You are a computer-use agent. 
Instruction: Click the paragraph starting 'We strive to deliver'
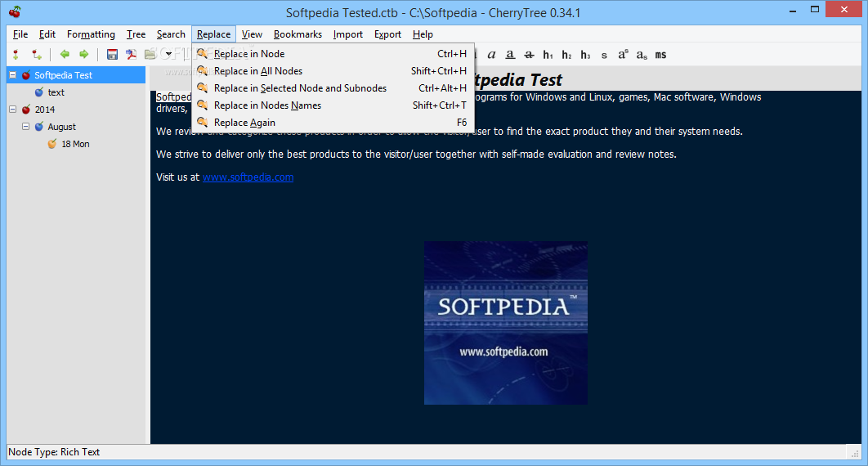point(416,155)
